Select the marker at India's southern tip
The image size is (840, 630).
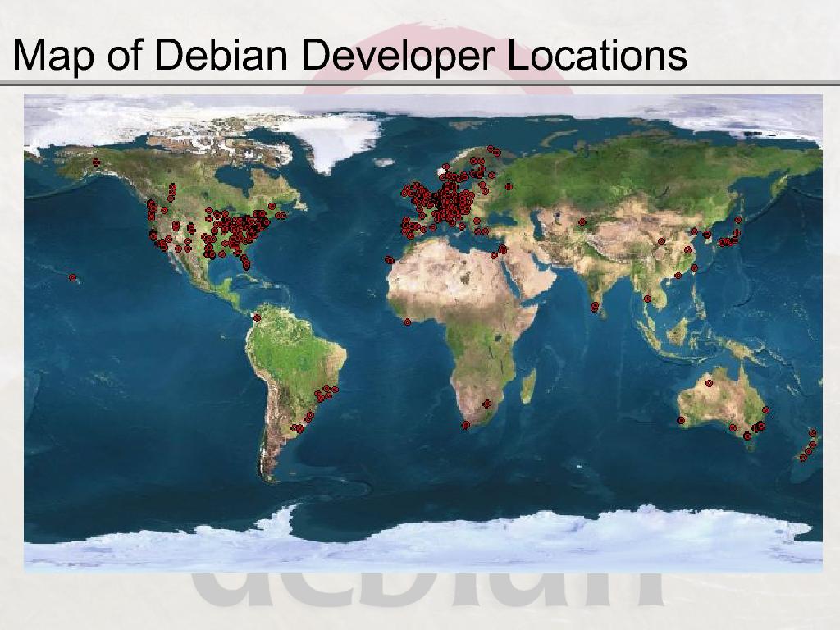595,307
